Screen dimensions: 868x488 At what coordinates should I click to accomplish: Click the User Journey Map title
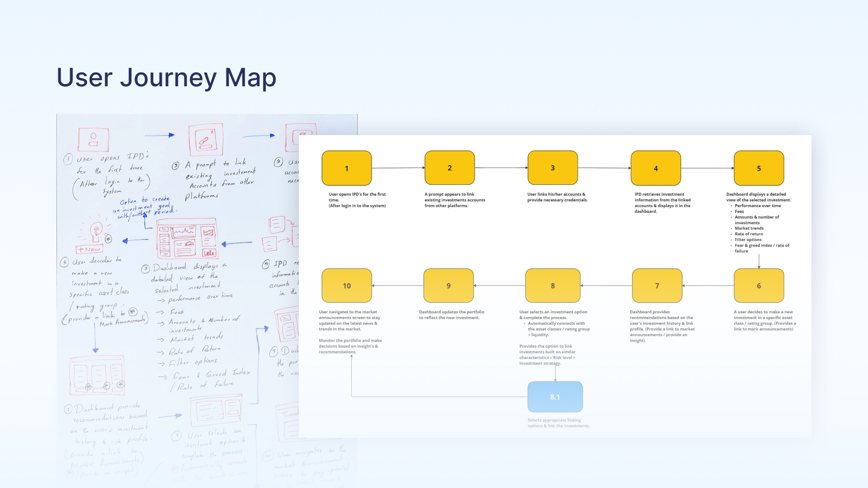point(166,77)
